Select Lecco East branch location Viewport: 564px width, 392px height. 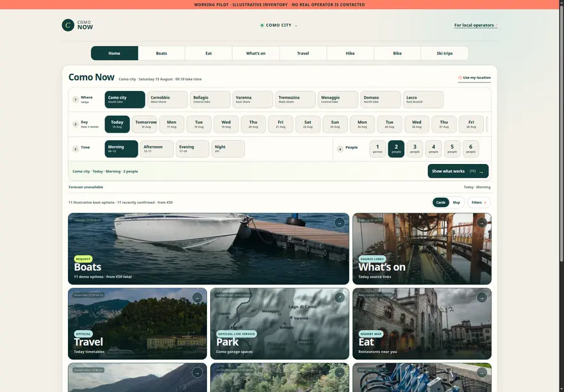[x=424, y=100]
